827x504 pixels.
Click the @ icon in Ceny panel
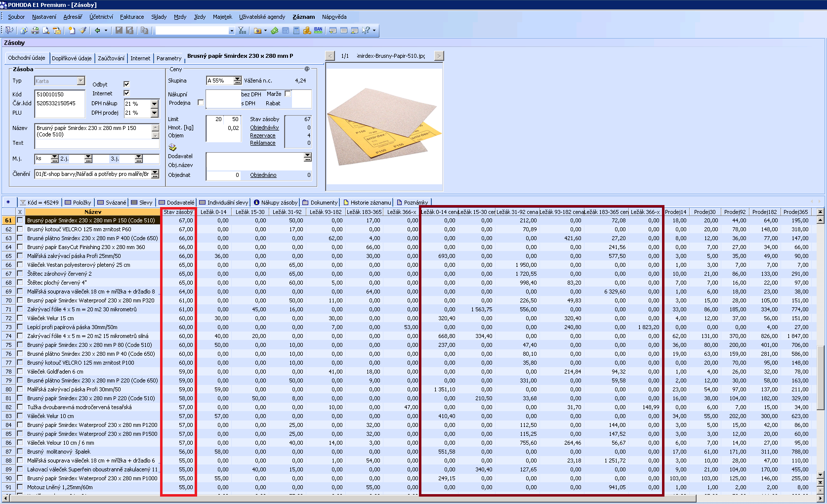(307, 69)
